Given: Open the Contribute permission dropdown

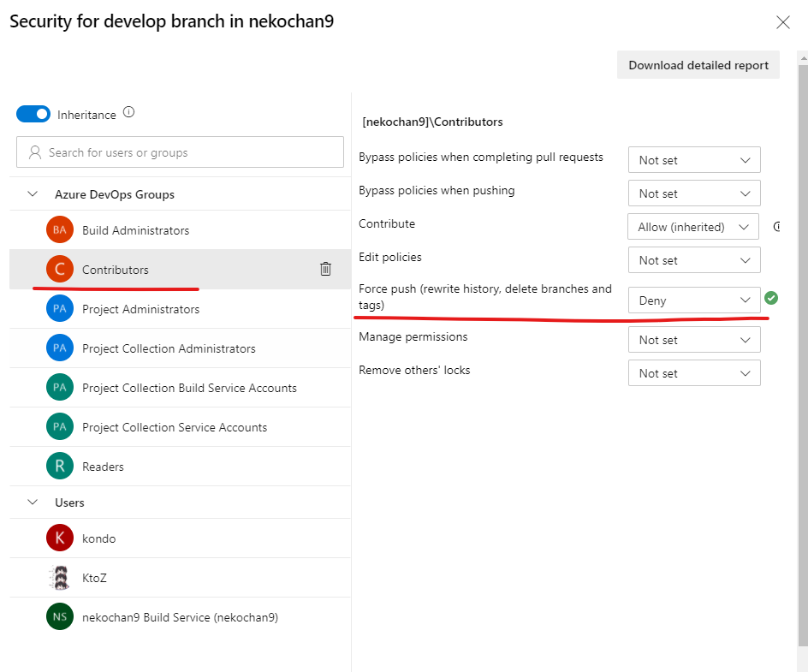Looking at the screenshot, I should coord(693,227).
